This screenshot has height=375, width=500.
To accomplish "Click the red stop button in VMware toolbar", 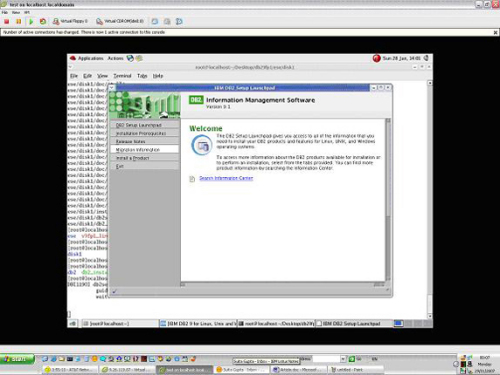I will (x=7, y=21).
